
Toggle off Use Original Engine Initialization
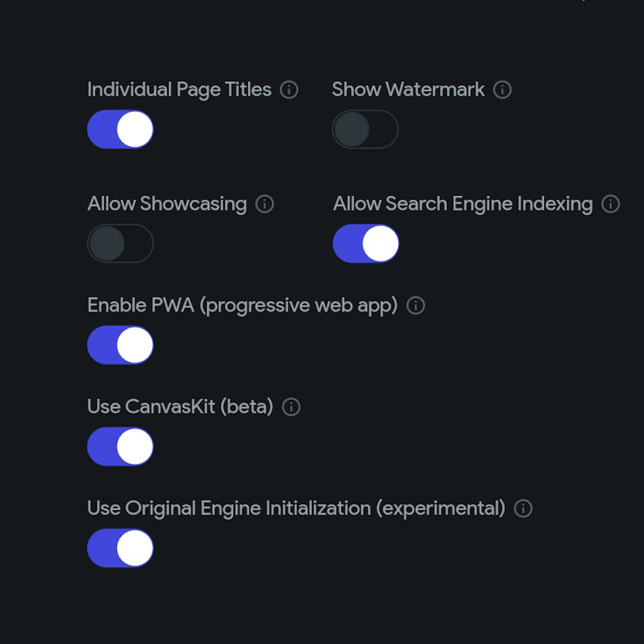(120, 548)
